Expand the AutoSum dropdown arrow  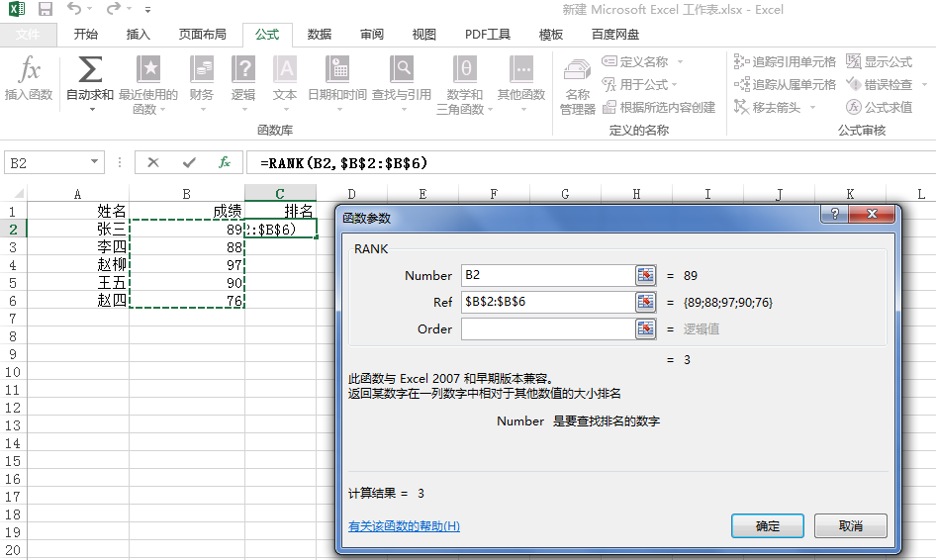point(93,109)
